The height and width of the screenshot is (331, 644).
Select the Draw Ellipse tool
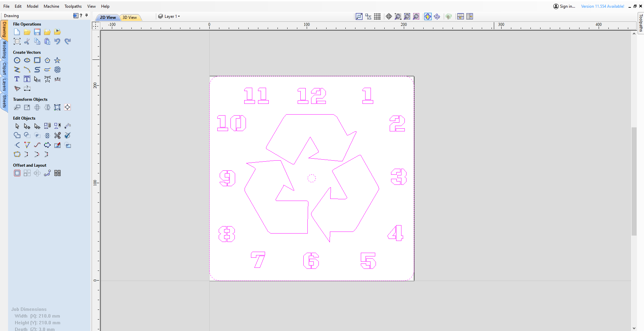pos(27,60)
